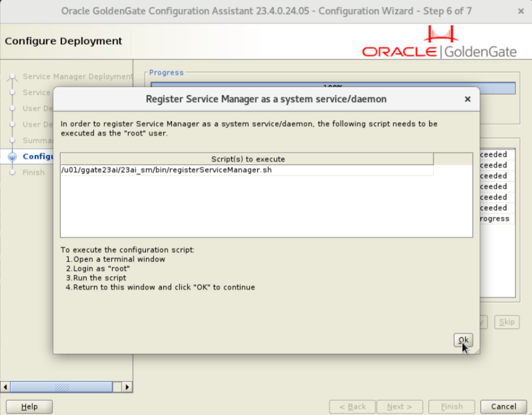Close the Register Service Manager dialog
The image size is (532, 415).
coord(468,99)
